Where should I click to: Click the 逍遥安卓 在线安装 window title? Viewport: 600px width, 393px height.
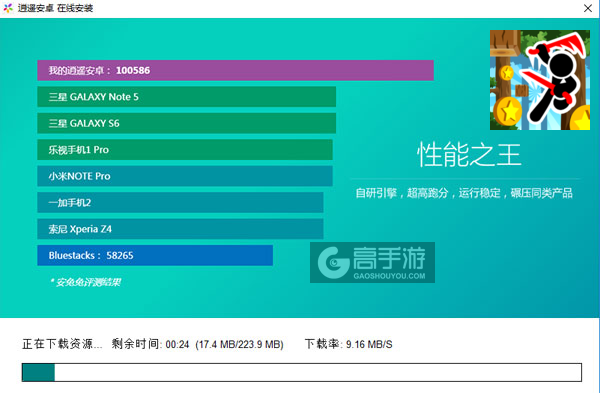[x=55, y=8]
